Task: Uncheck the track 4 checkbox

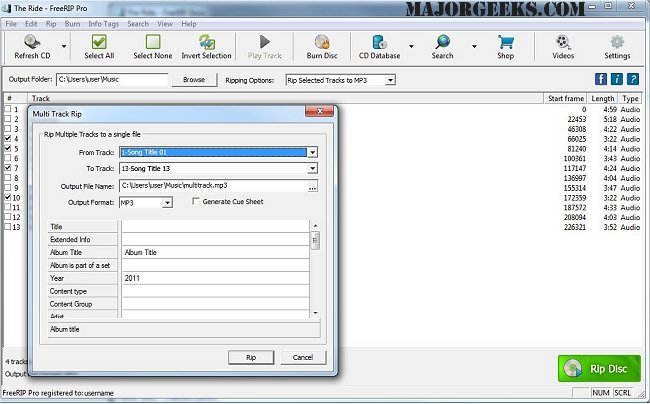Action: coord(7,138)
